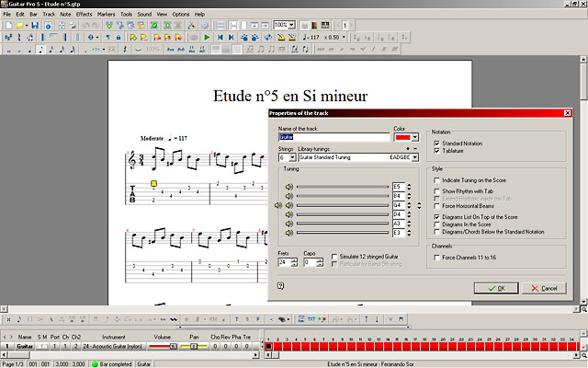
Task: Enable Simulate 12 stringed Guitar
Action: (334, 257)
